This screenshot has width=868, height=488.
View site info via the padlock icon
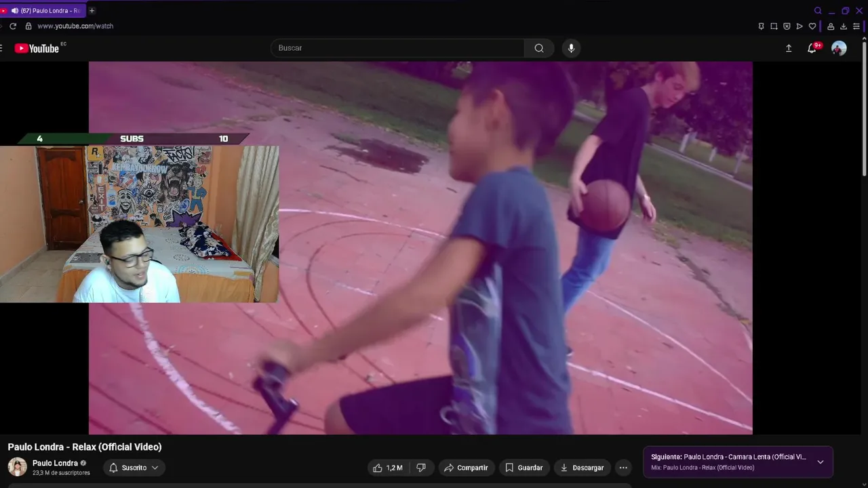click(28, 26)
